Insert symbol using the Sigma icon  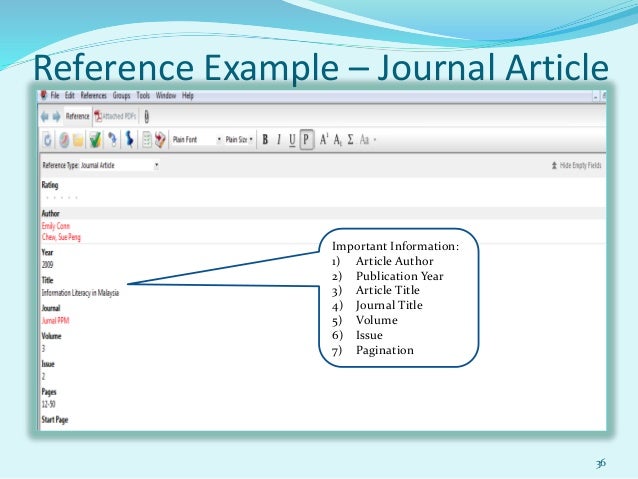click(350, 140)
